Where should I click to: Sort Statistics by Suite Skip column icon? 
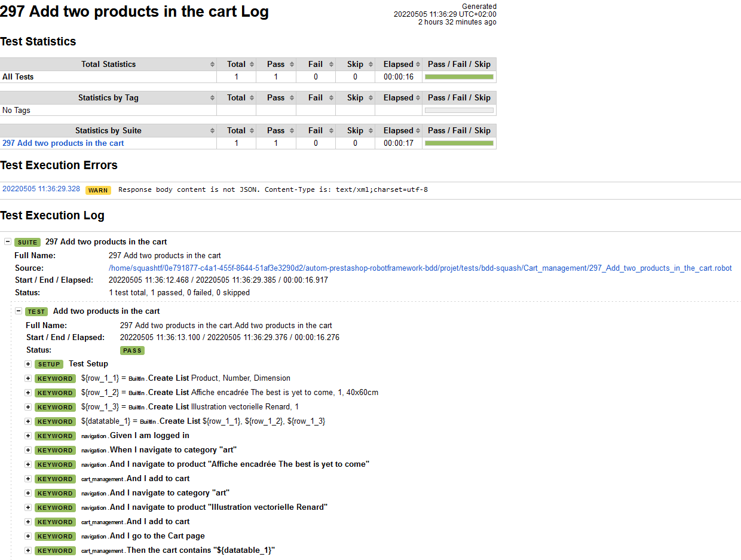click(370, 131)
